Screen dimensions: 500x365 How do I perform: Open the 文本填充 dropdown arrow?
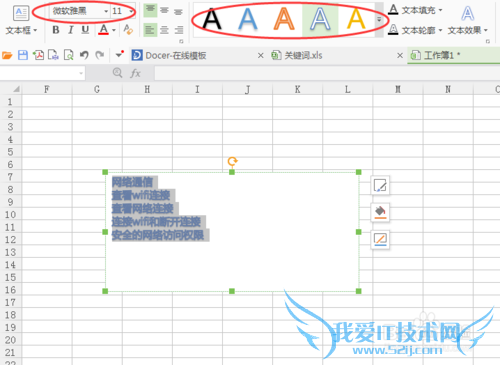point(440,10)
